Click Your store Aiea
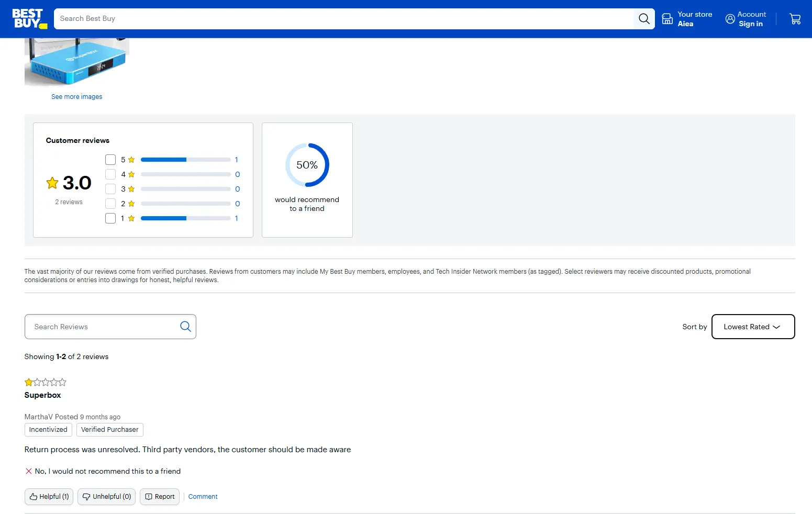The height and width of the screenshot is (514, 812). pos(687,19)
